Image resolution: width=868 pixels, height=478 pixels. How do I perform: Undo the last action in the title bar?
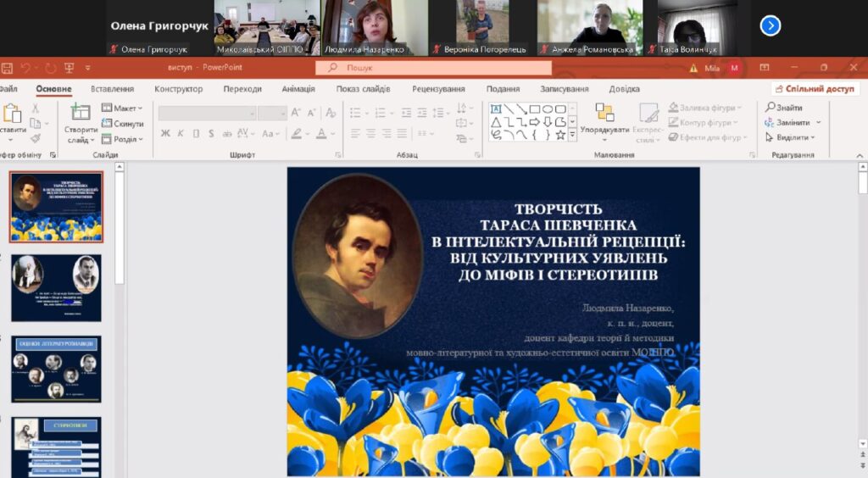pos(25,68)
